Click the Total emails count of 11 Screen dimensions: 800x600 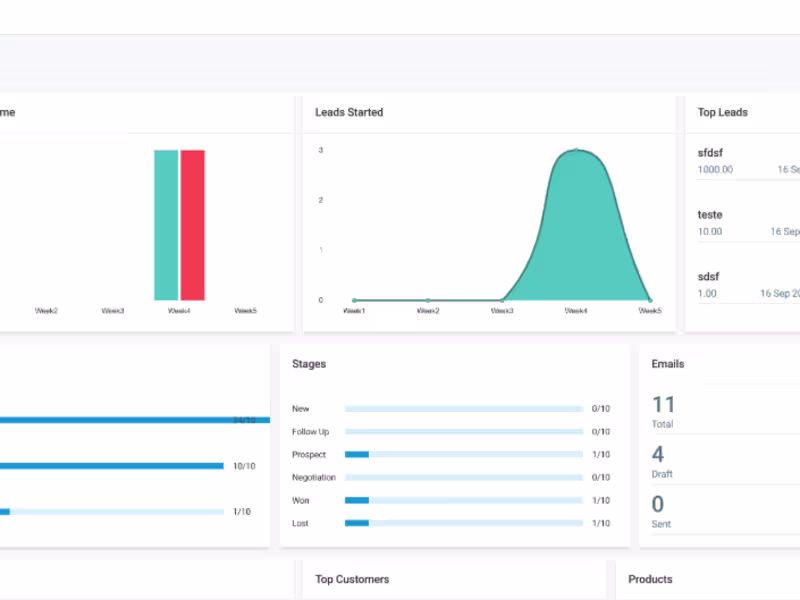pos(661,404)
